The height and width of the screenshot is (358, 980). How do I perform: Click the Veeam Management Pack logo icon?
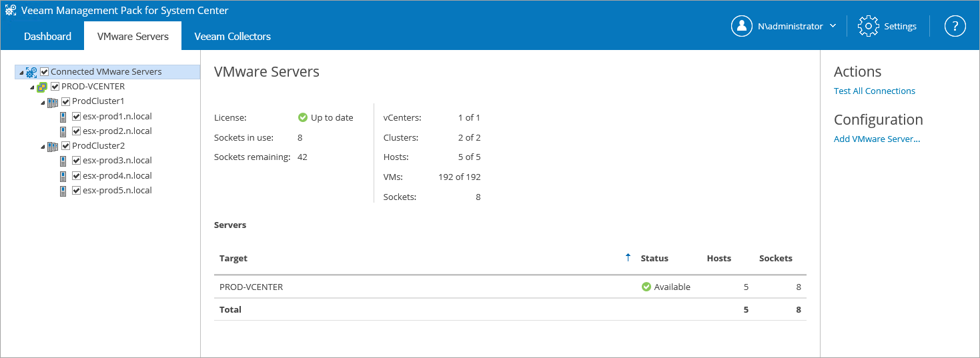[x=11, y=11]
